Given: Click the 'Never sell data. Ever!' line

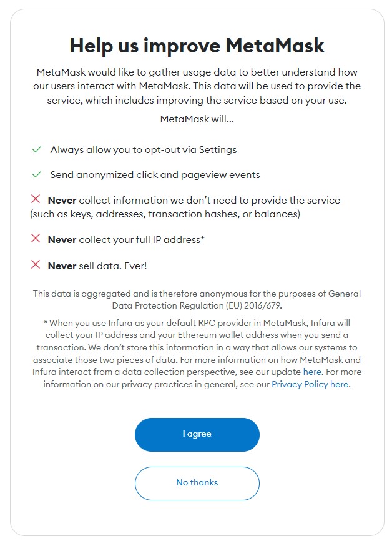Looking at the screenshot, I should pos(97,266).
